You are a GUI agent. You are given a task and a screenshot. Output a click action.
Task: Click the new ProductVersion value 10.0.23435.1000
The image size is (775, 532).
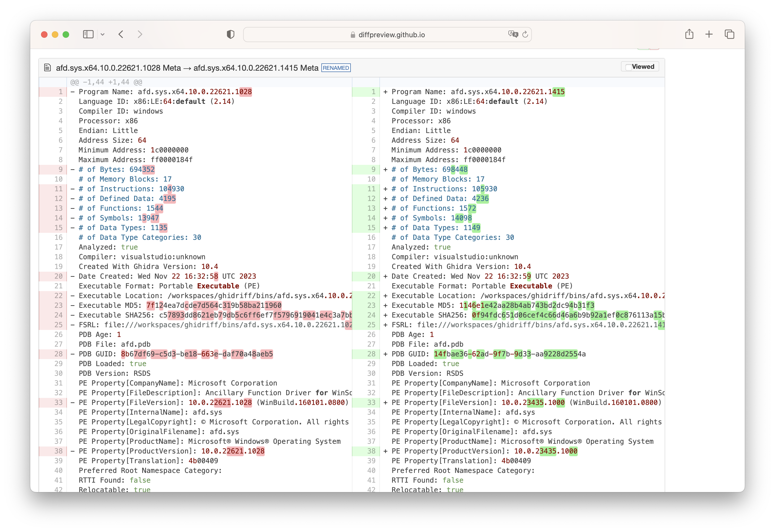tap(546, 451)
